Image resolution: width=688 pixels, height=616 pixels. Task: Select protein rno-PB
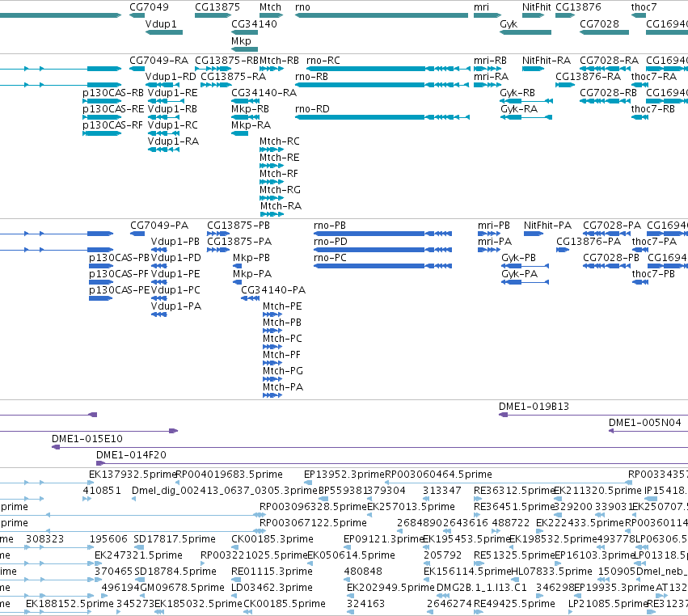click(x=330, y=225)
